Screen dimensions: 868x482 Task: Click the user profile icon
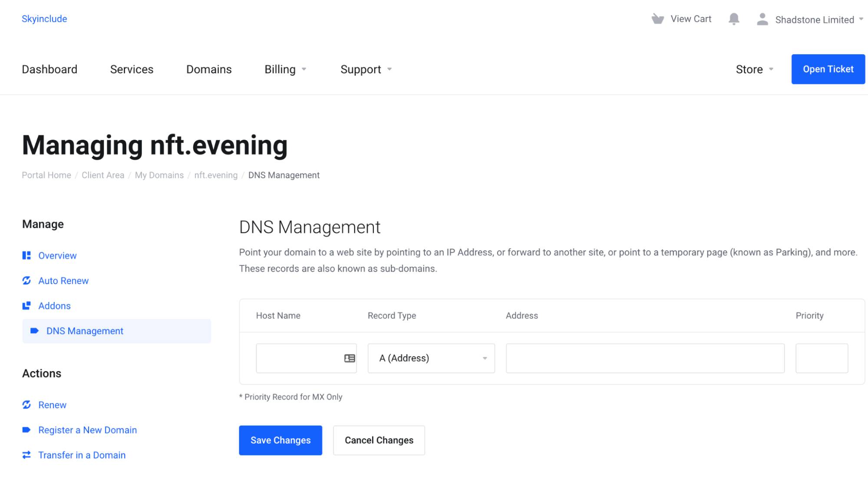tap(762, 18)
